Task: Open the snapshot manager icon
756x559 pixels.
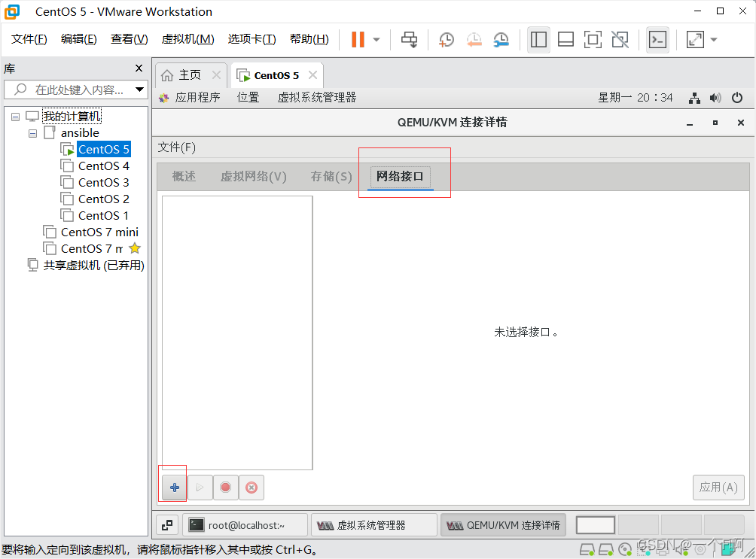Action: 501,40
